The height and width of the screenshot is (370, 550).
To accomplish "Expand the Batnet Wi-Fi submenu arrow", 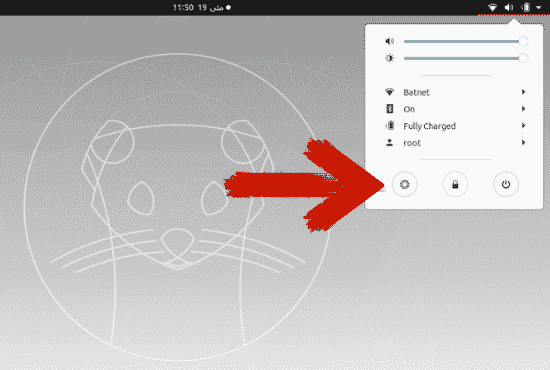I will (x=523, y=92).
